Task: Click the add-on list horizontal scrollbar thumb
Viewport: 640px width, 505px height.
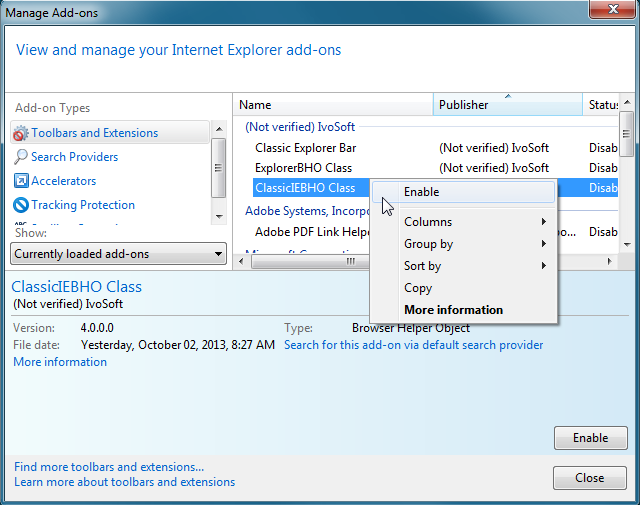Action: [x=311, y=261]
